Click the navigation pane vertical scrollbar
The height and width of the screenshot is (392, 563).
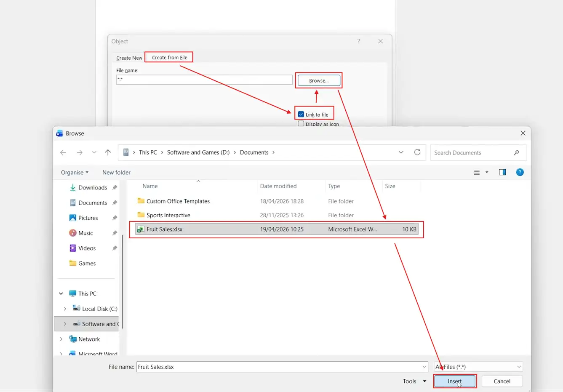[123, 282]
